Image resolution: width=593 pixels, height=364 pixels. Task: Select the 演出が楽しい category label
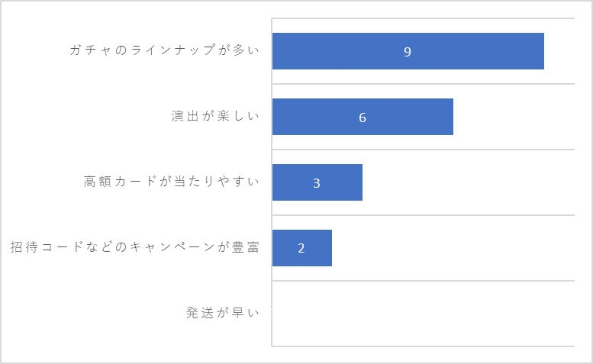(215, 116)
